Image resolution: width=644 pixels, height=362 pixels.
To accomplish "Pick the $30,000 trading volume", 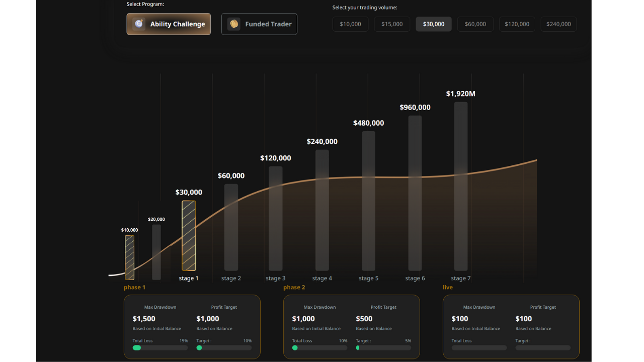I will [x=433, y=24].
